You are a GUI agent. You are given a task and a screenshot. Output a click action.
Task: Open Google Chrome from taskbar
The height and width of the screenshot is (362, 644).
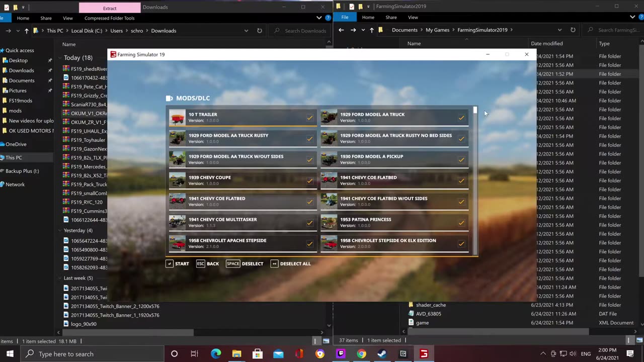[x=361, y=354]
